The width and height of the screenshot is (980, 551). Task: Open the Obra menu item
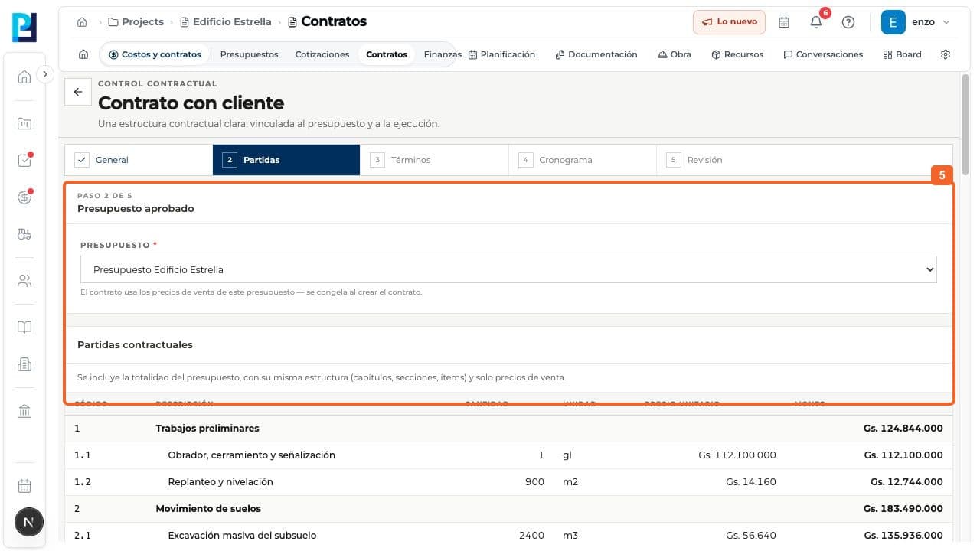(x=675, y=54)
